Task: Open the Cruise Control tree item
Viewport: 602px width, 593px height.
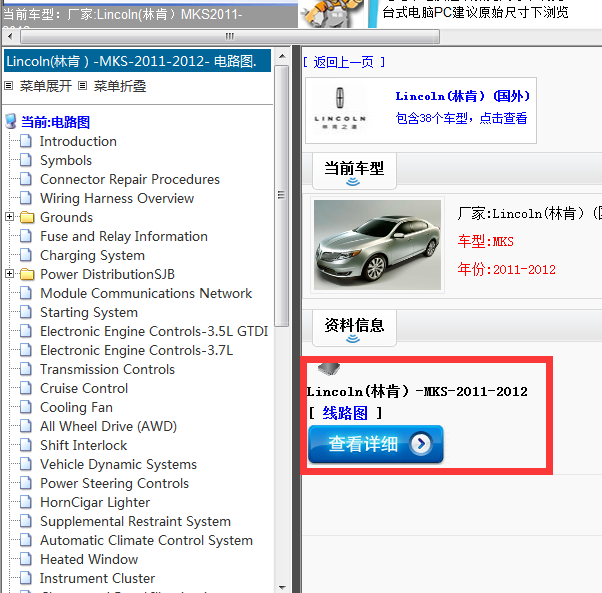Action: coord(84,388)
